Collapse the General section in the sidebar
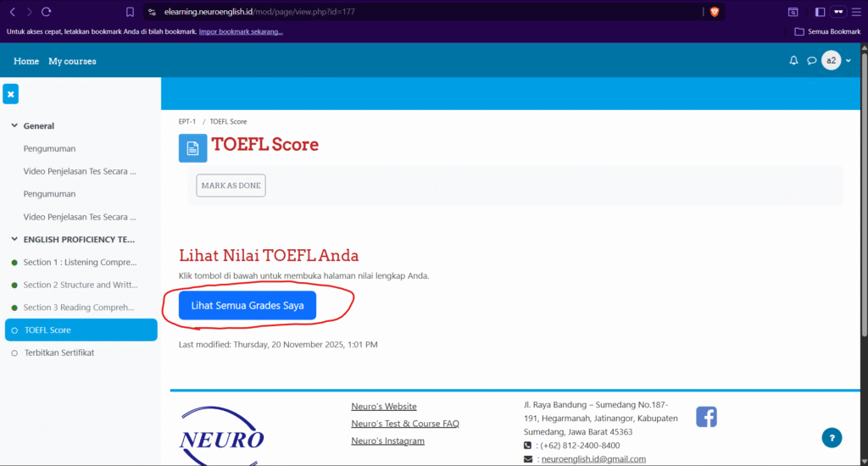Viewport: 868px width, 466px height. click(14, 126)
